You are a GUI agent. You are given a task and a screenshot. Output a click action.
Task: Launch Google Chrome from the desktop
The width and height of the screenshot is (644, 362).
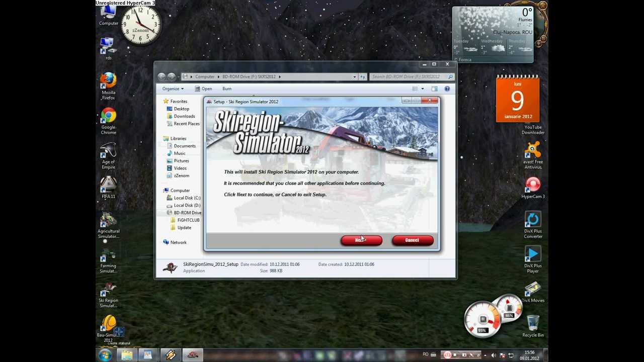(x=108, y=122)
